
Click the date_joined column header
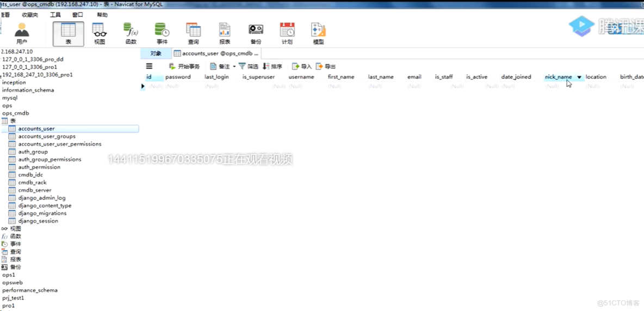tap(516, 77)
